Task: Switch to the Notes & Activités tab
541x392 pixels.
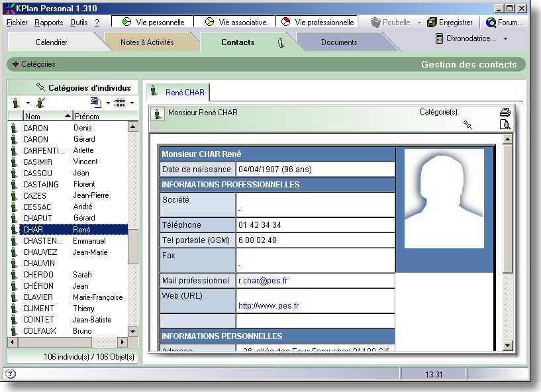Action: click(147, 42)
